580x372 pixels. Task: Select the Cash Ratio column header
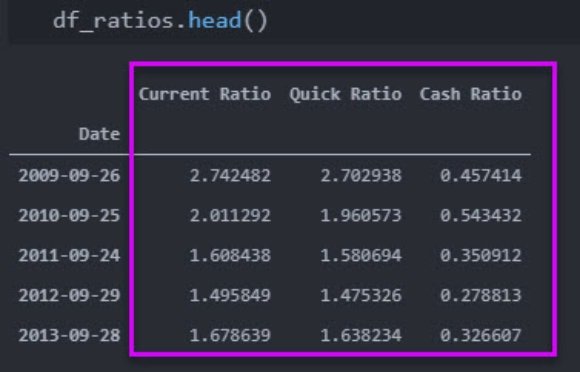pos(471,94)
